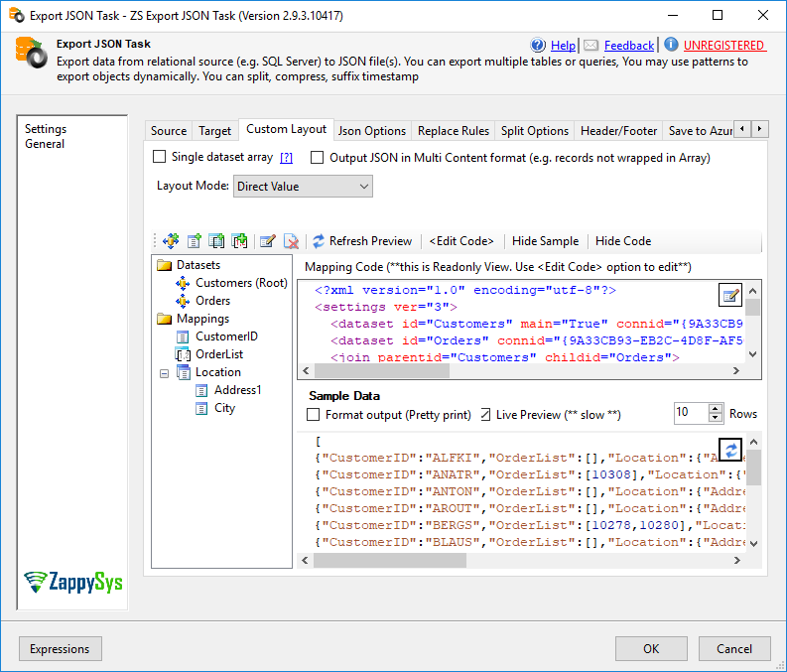The width and height of the screenshot is (787, 672).
Task: Increase the Rows count stepper
Action: tap(716, 409)
